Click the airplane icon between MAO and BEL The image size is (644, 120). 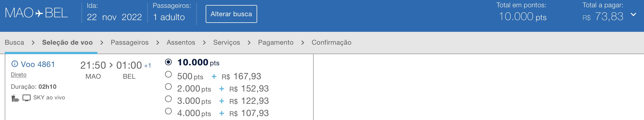(39, 13)
